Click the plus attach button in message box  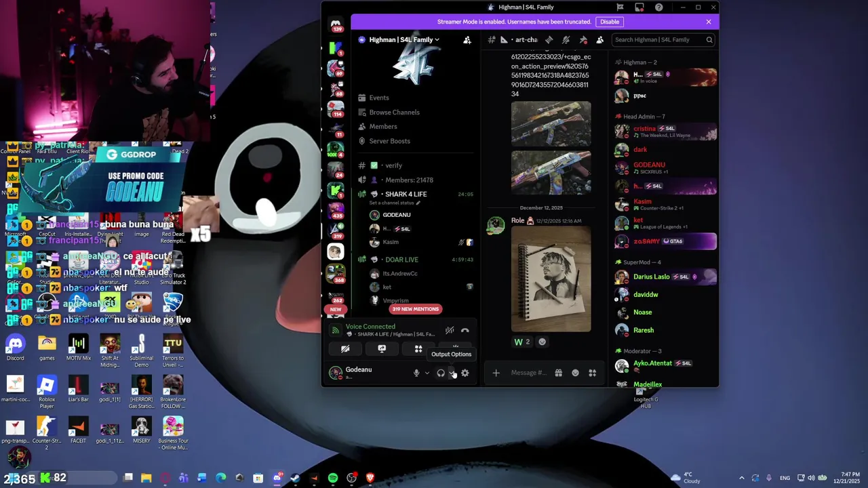pos(496,373)
